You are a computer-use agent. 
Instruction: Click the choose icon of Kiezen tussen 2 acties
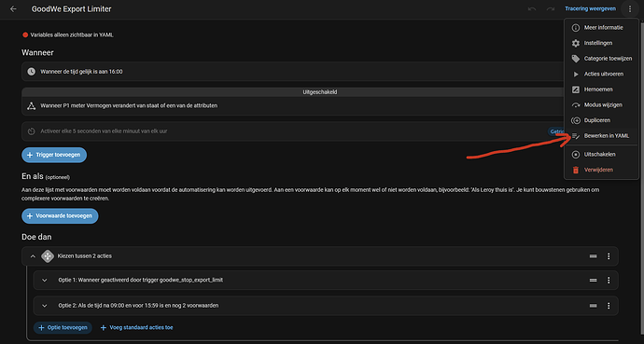tap(48, 256)
